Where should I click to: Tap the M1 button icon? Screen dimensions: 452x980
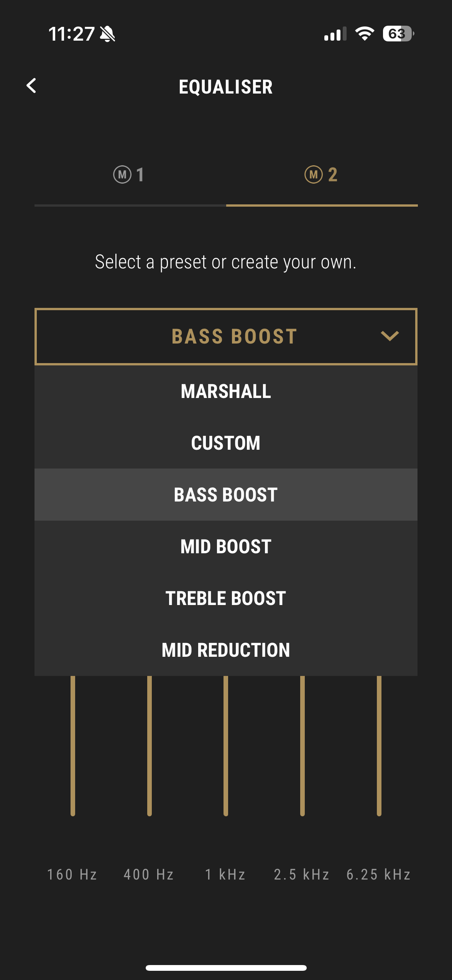(x=122, y=175)
